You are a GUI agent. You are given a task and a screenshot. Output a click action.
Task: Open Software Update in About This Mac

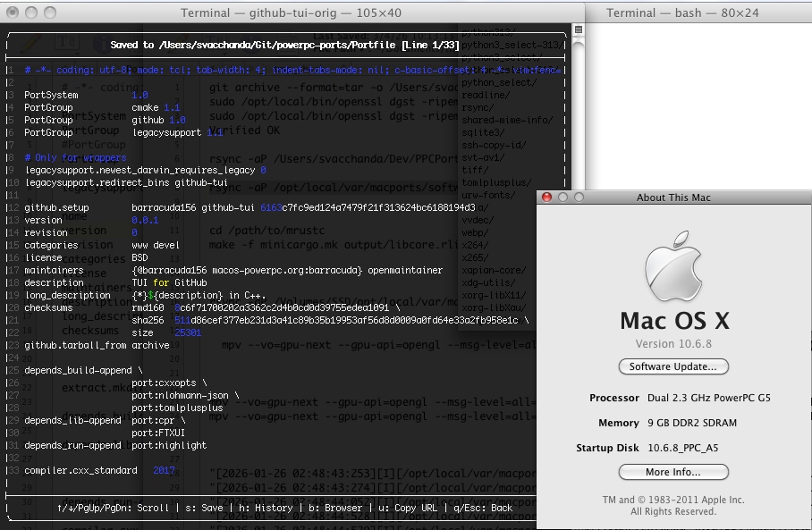point(673,366)
